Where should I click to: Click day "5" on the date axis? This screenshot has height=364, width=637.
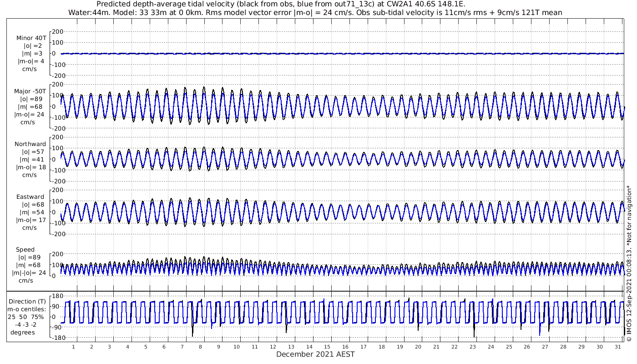(146, 347)
